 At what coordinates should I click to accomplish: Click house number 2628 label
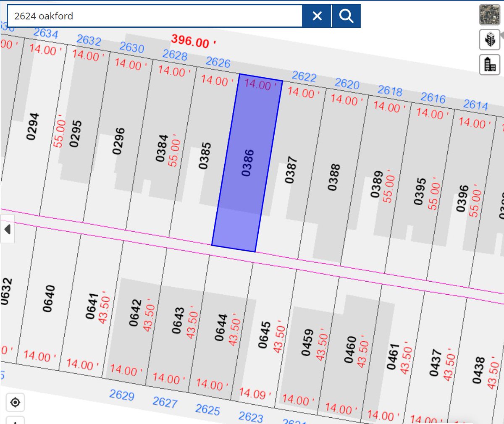click(175, 55)
